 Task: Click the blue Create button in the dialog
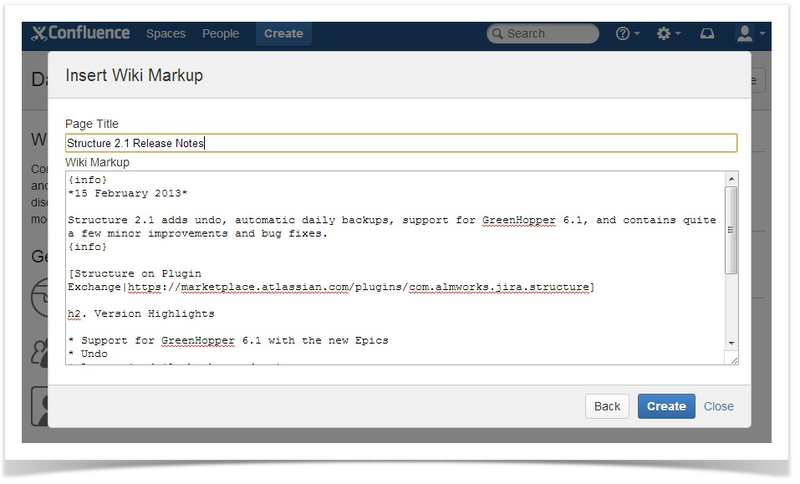pyautogui.click(x=666, y=406)
